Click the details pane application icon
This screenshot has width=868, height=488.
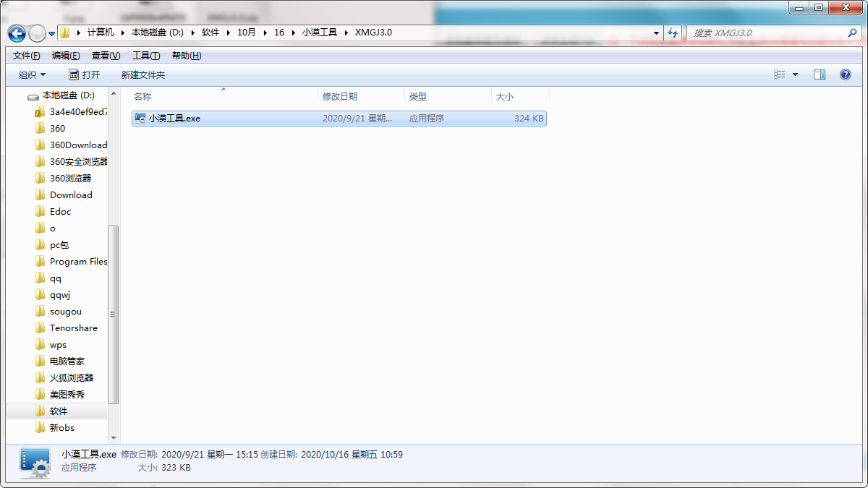click(x=35, y=463)
